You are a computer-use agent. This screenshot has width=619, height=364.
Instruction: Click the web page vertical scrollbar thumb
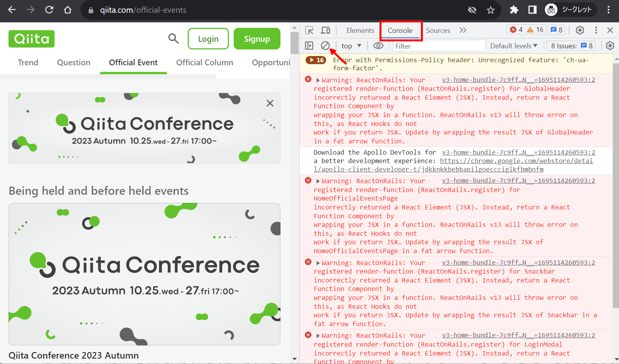(x=294, y=43)
